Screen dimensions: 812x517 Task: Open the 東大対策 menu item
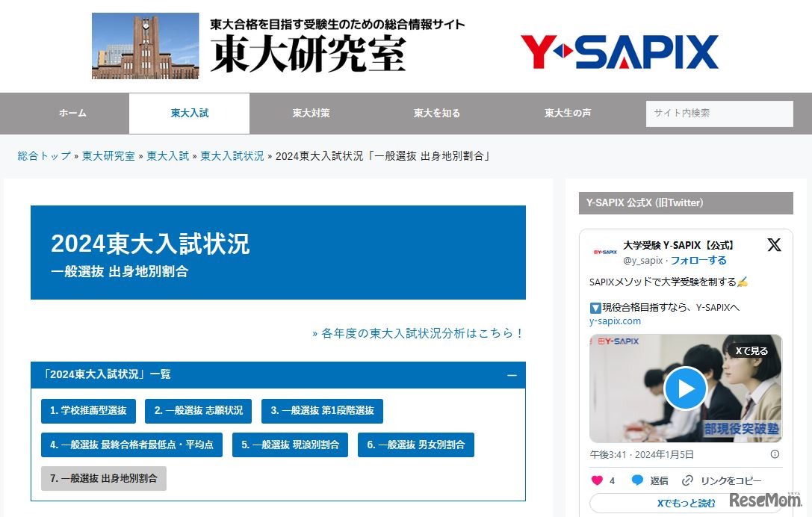pos(311,113)
